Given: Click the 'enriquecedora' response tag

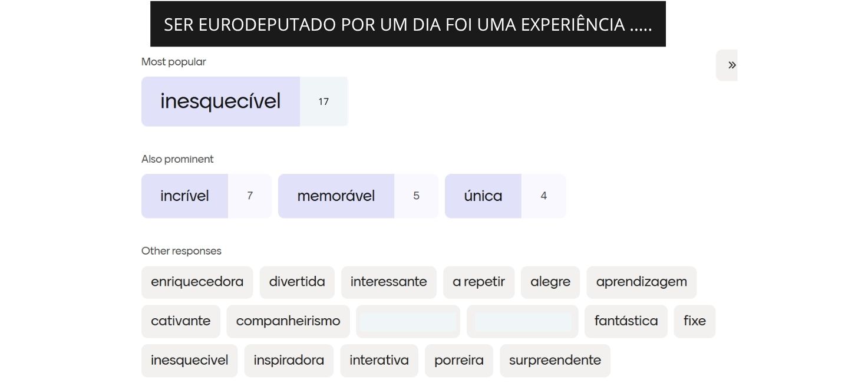Looking at the screenshot, I should [197, 282].
